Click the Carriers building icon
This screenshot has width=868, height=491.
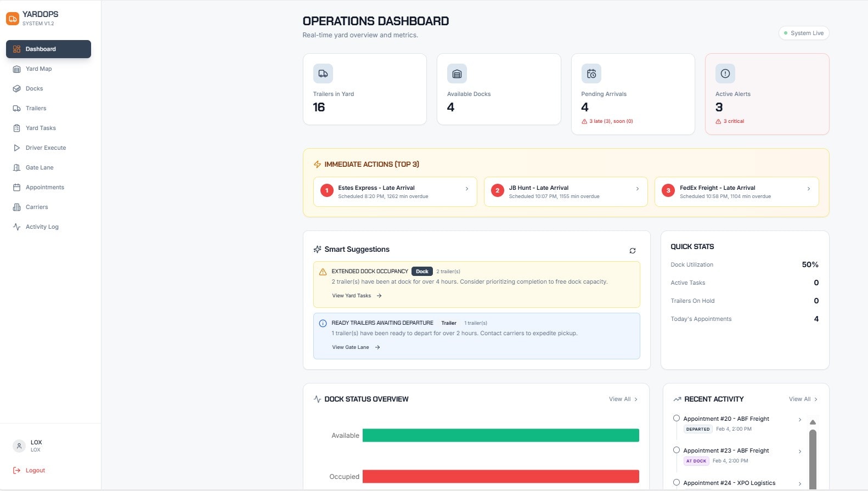coord(16,207)
